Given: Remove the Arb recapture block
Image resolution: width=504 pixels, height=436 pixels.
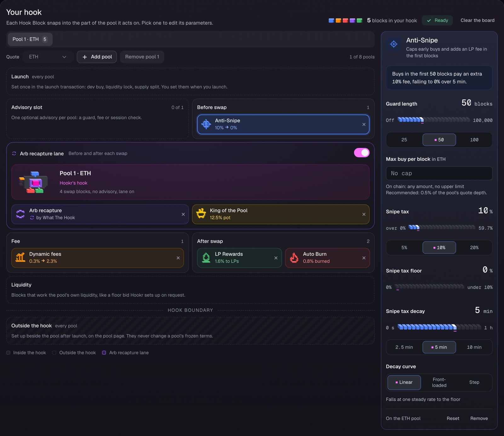Looking at the screenshot, I should click(x=183, y=214).
